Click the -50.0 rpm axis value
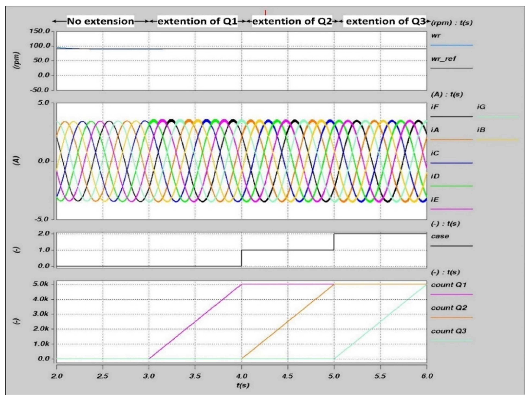The width and height of the screenshot is (532, 401). [x=40, y=90]
